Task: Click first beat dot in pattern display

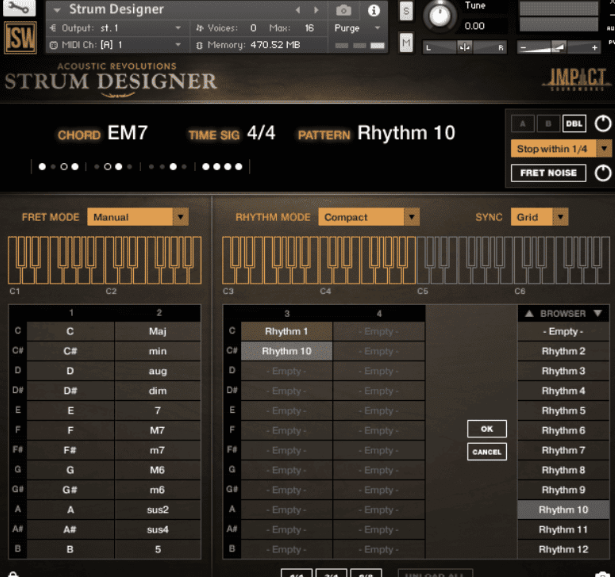Action: pyautogui.click(x=42, y=167)
